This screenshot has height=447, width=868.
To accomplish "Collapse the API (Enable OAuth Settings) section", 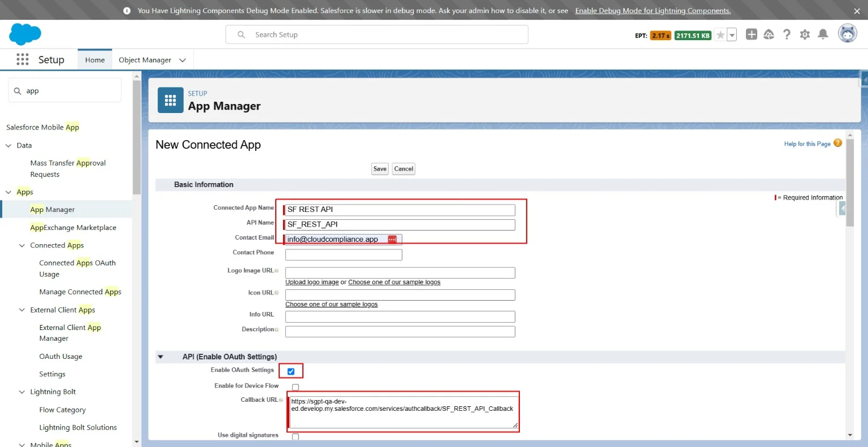I will [x=160, y=357].
